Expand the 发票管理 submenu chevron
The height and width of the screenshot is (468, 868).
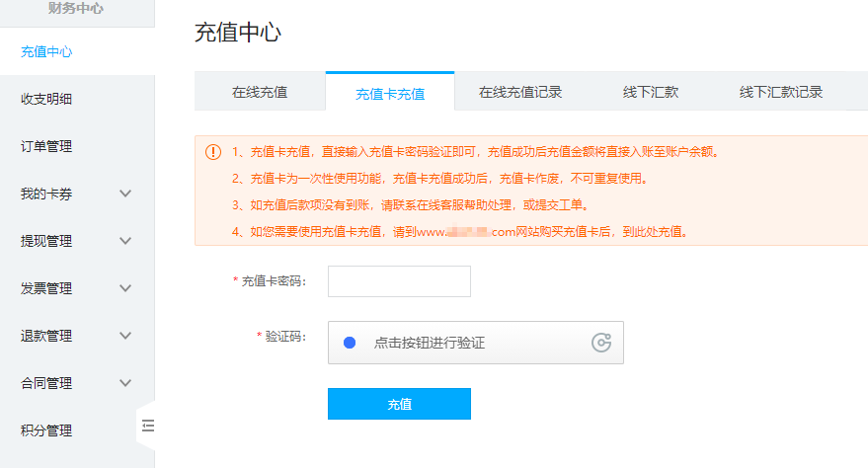coord(125,288)
